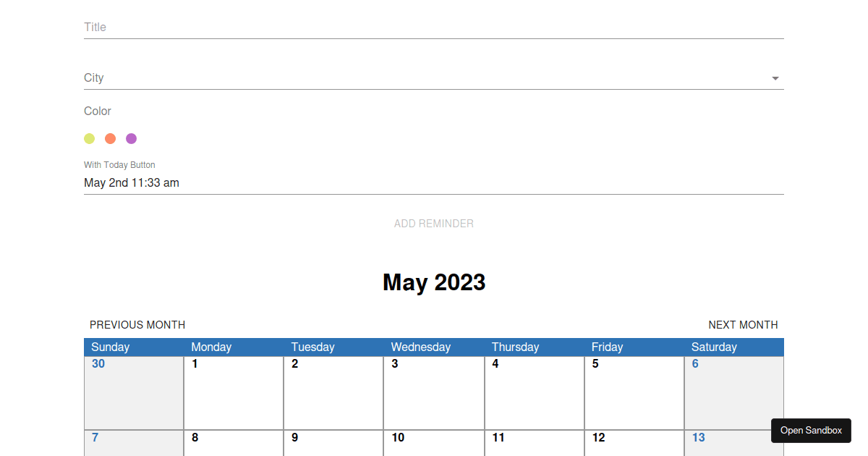Go to the next month
This screenshot has width=868, height=456.
click(x=743, y=325)
